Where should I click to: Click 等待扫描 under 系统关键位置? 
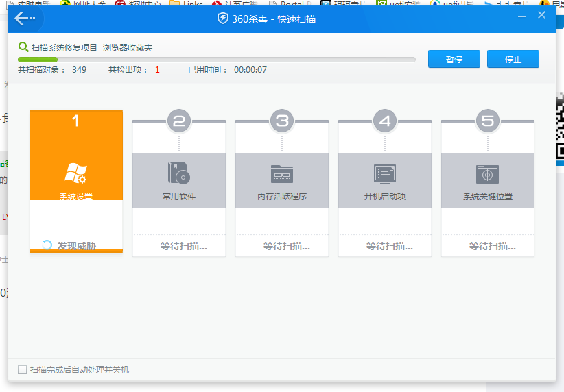tap(493, 246)
